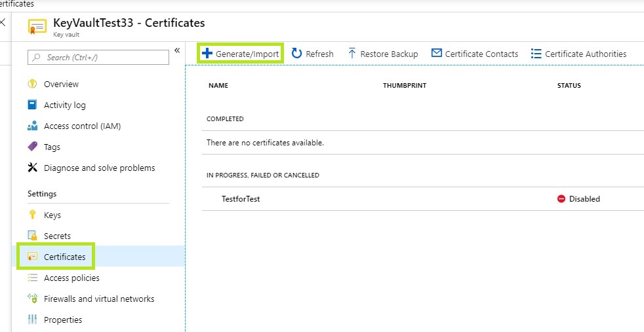Collapse the sidebar with double chevron
Screen dimensions: 644x332
[x=177, y=50]
